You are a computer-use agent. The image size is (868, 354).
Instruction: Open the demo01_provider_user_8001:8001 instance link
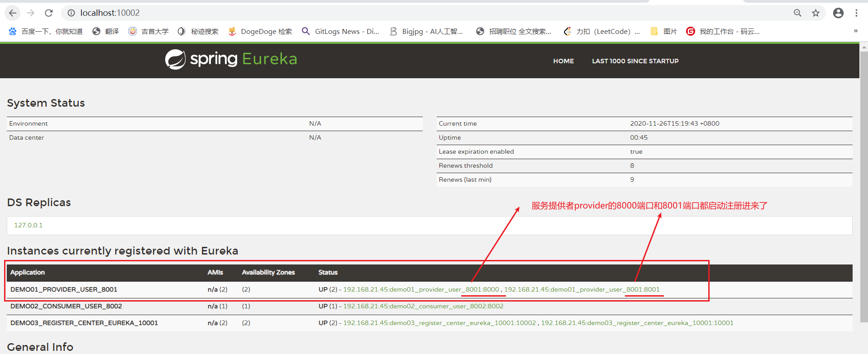coord(582,289)
